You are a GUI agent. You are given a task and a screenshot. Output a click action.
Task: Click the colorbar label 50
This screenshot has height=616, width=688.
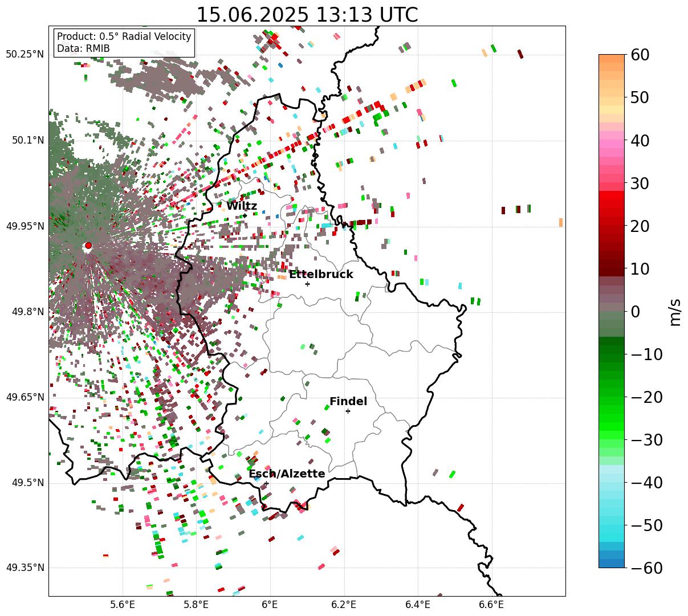point(639,97)
